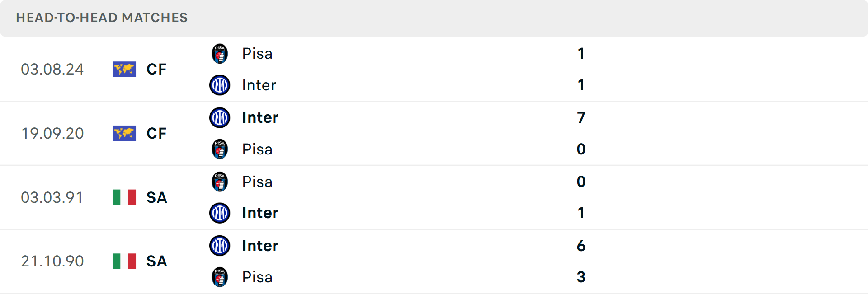Screen dimensions: 868x294
Task: Click the Italy flag in the 21.10.90 row
Action: [124, 261]
